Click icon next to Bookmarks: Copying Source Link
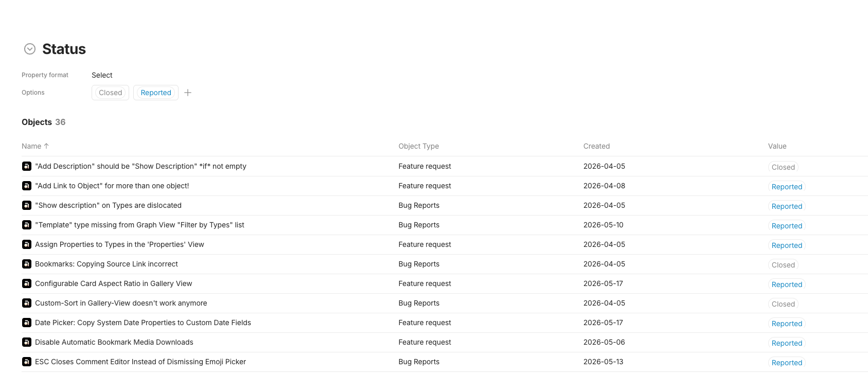Screen dimensions: 868x374 click(x=27, y=264)
